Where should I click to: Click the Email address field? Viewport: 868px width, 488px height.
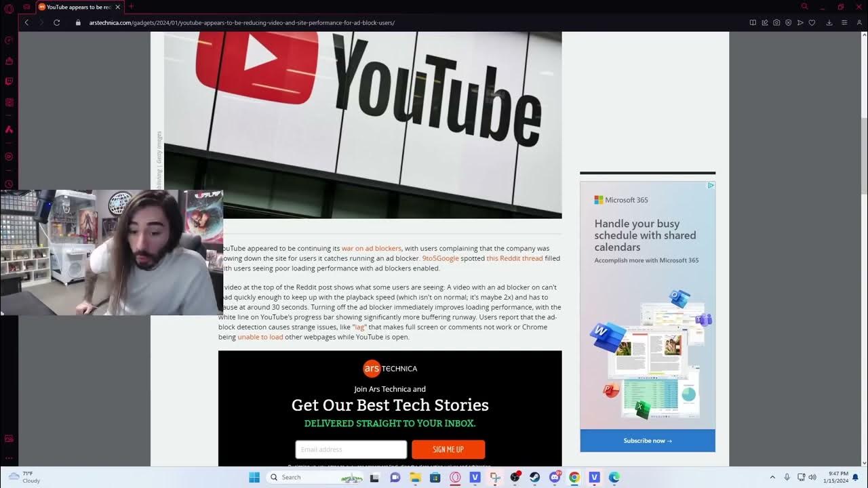coord(351,449)
